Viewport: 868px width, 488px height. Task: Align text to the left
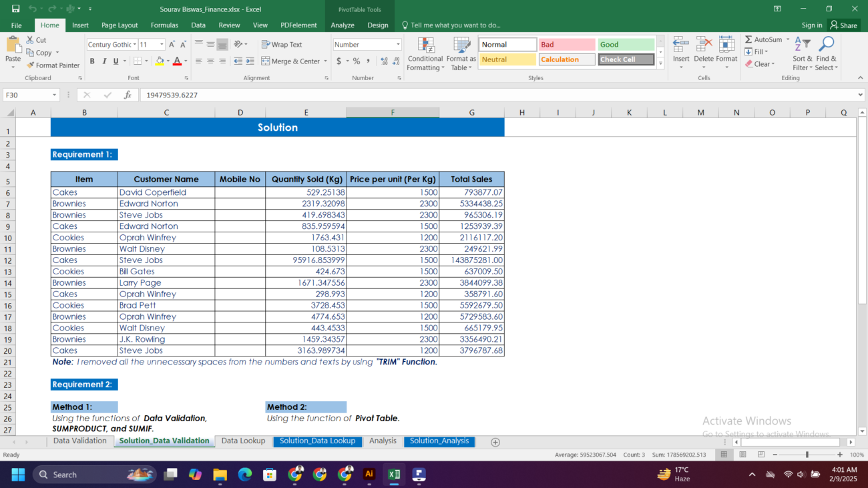[x=198, y=61]
